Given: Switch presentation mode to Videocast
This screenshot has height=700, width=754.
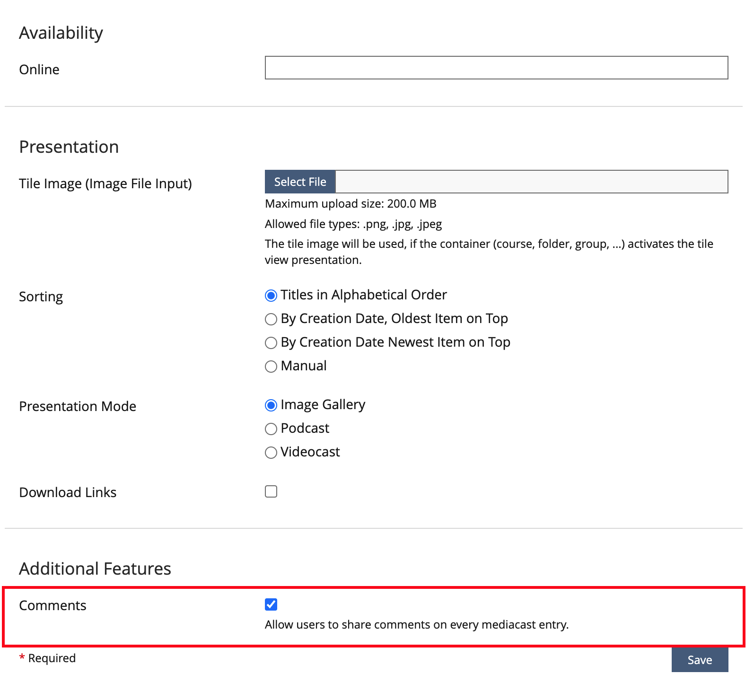Looking at the screenshot, I should pos(271,453).
